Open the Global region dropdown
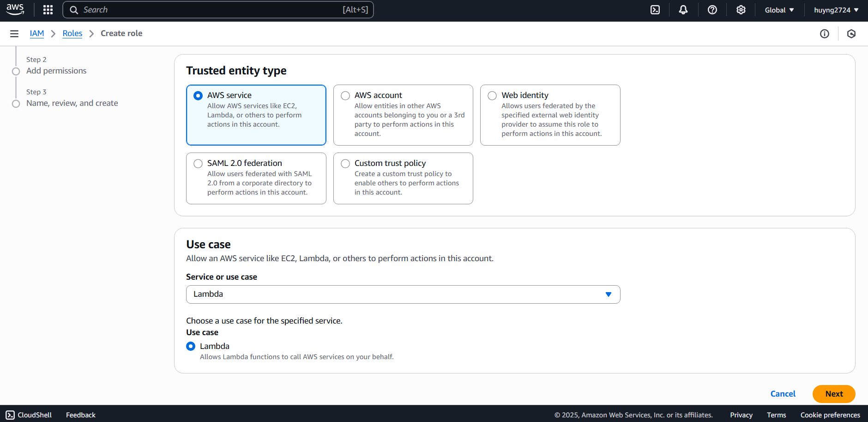Image resolution: width=868 pixels, height=422 pixels. pos(779,10)
